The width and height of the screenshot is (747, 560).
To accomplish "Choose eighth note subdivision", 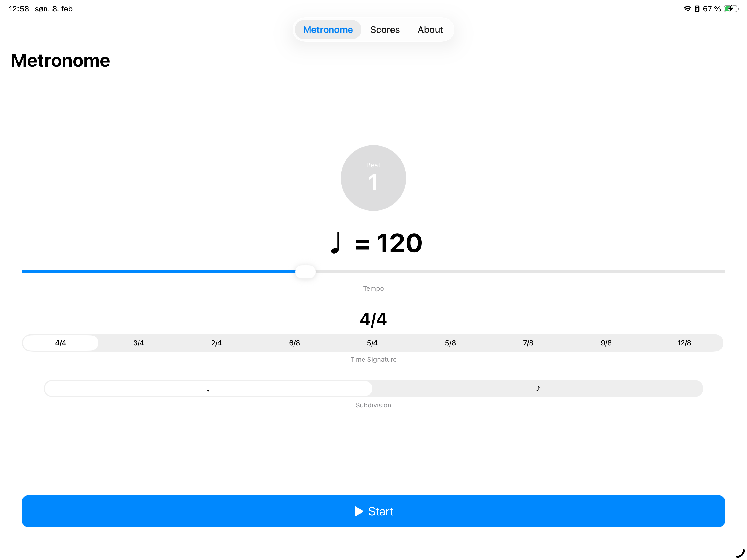I will point(538,389).
